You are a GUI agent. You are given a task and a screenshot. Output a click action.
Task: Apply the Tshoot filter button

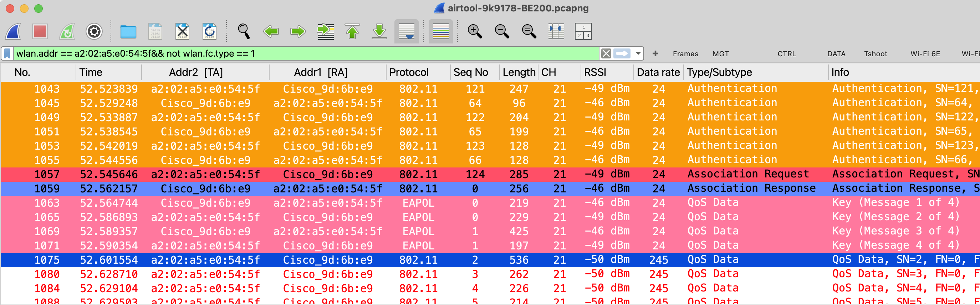[x=875, y=54]
